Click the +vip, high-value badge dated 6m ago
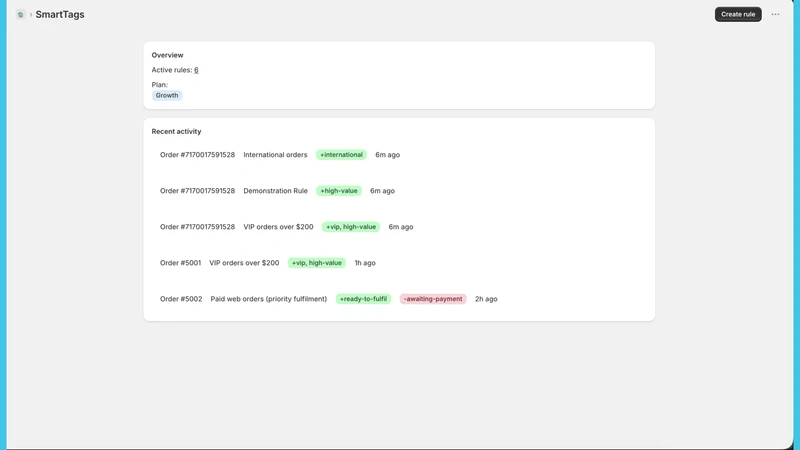The height and width of the screenshot is (450, 800). tap(351, 227)
